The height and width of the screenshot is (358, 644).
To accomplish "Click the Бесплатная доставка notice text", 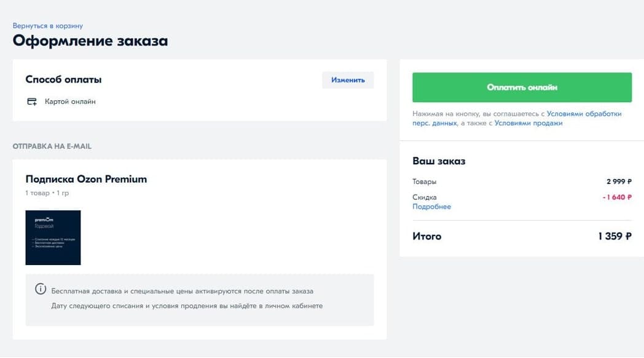I will (x=183, y=291).
